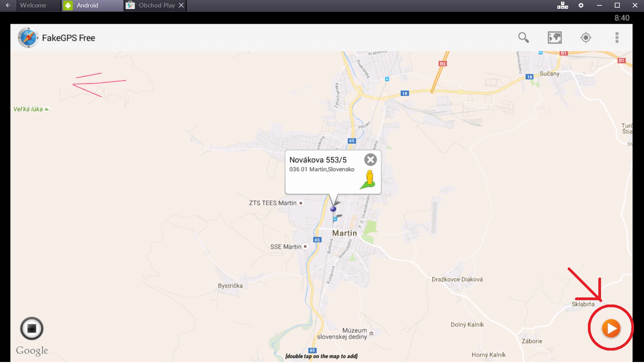Click the Sučany town label
644x364 pixels.
[x=549, y=74]
